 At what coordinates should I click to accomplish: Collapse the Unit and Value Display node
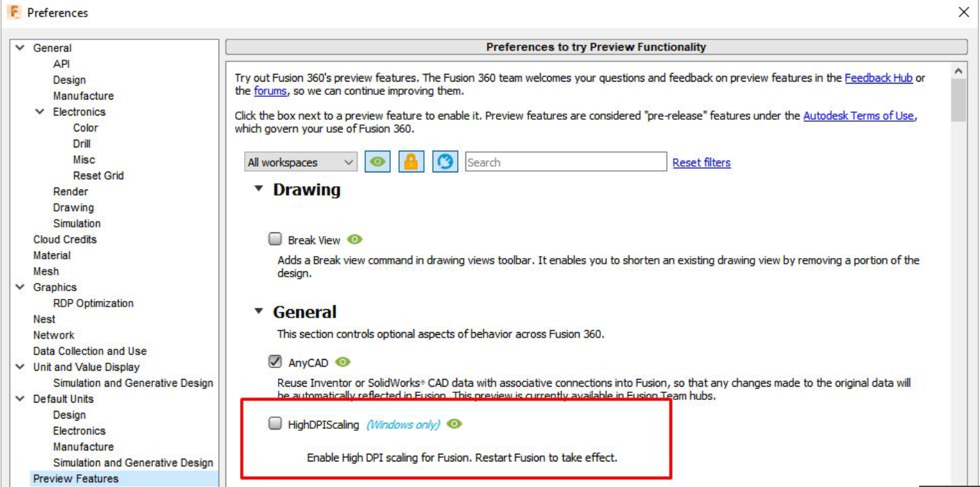[20, 367]
